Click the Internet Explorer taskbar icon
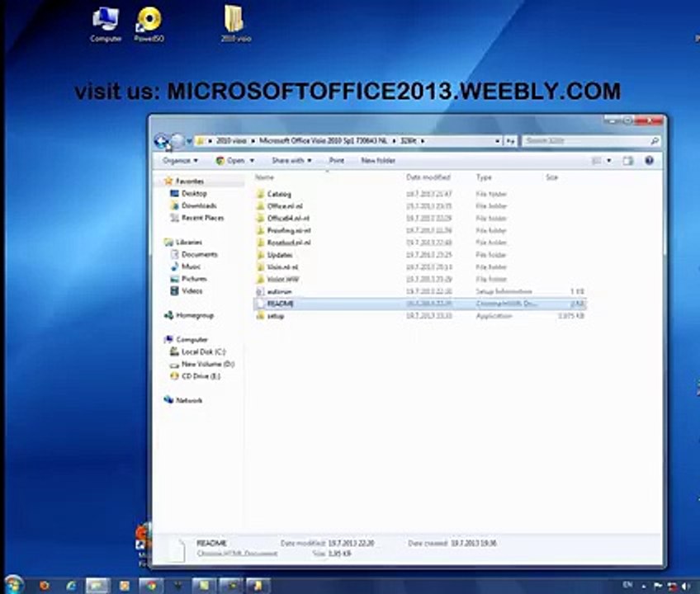This screenshot has width=700, height=594. pyautogui.click(x=70, y=585)
